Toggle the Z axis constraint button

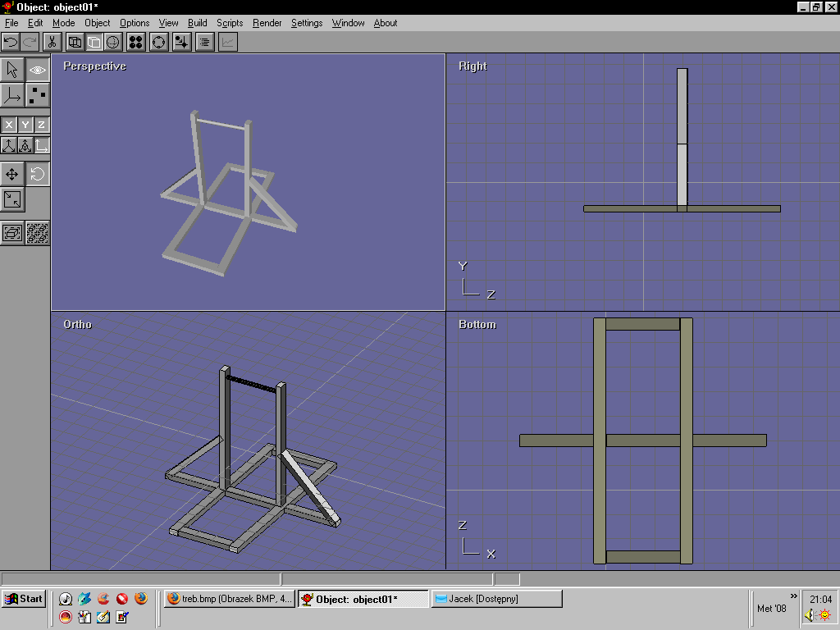41,125
